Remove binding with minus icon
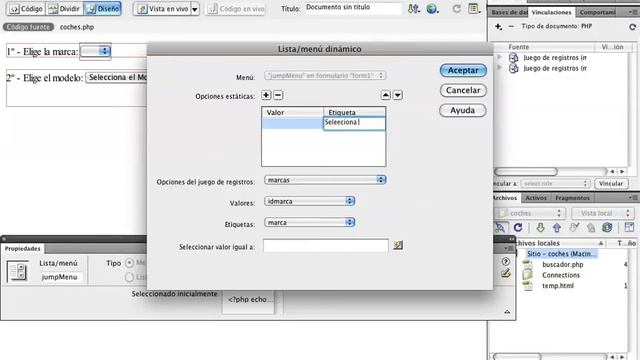 (x=511, y=27)
